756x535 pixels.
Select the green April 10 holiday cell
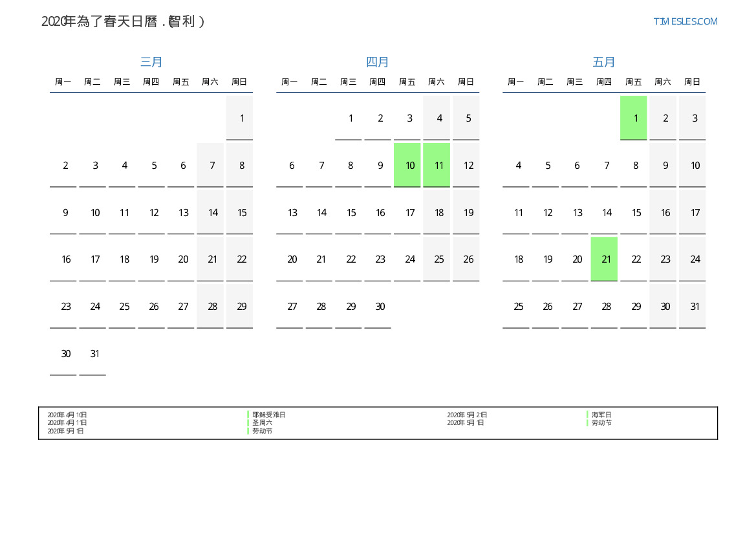pyautogui.click(x=407, y=165)
